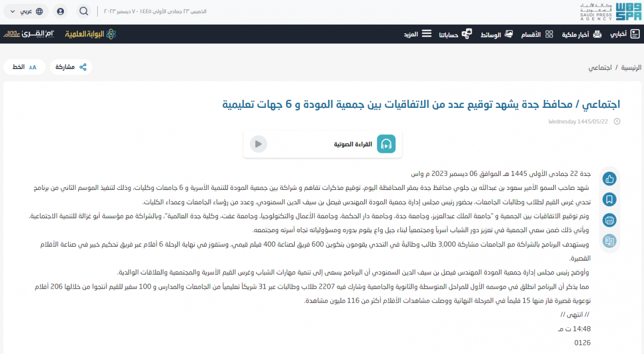Expand the المزيد more menu

pos(418,34)
